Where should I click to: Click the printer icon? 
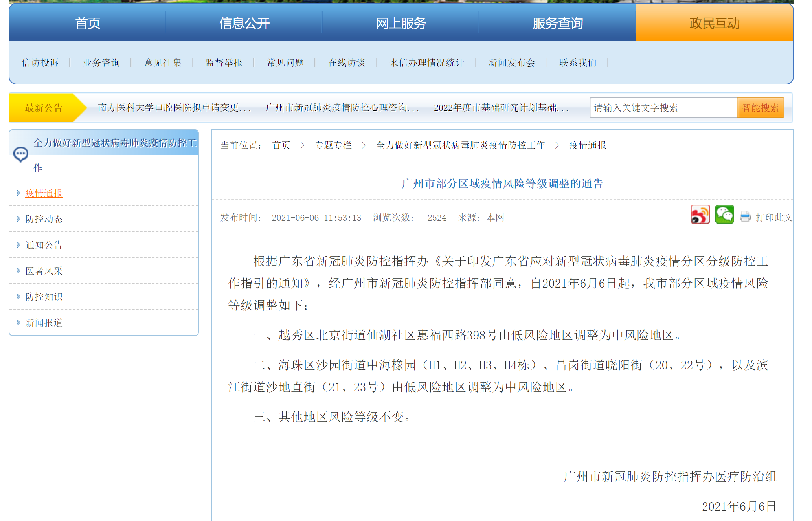745,217
